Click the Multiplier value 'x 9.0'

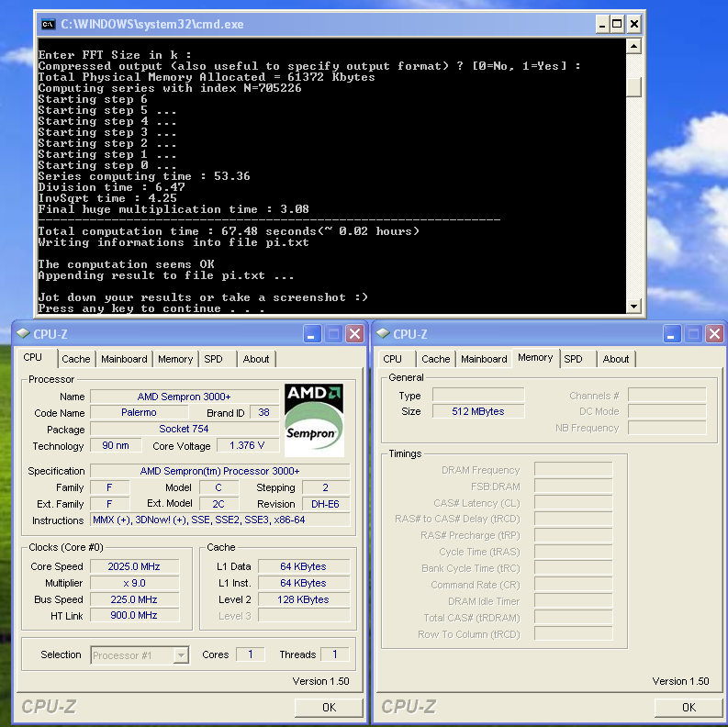(134, 583)
